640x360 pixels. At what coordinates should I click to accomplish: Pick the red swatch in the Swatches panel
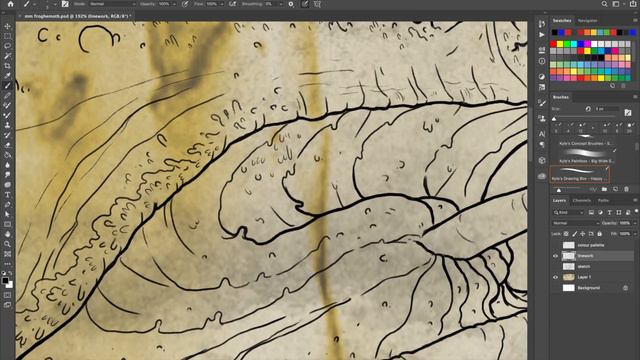coord(553,44)
